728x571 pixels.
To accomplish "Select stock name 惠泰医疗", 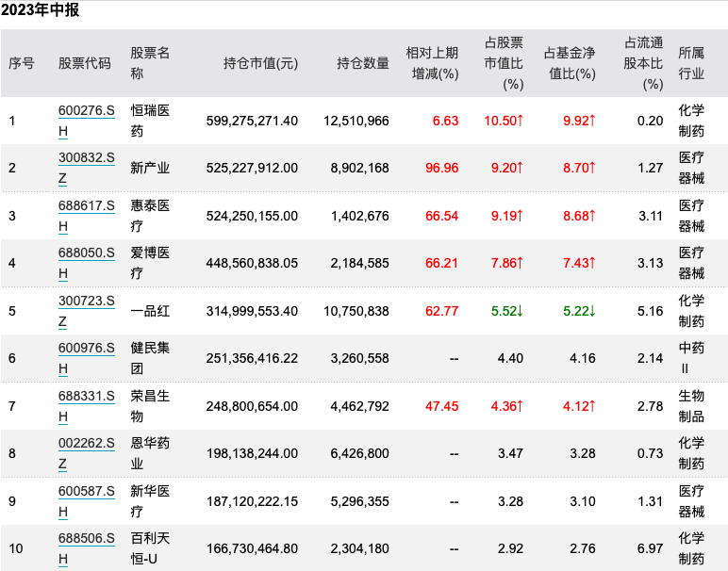I will coord(150,216).
